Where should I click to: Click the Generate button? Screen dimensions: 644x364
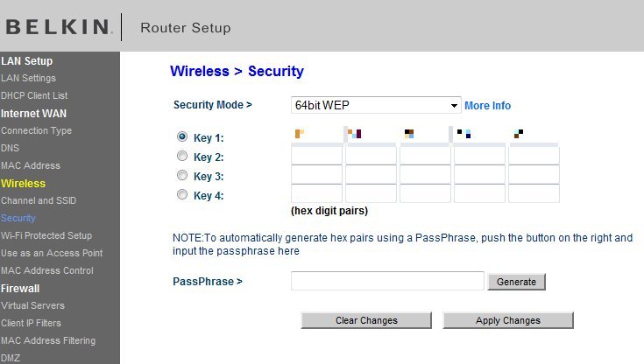click(516, 282)
